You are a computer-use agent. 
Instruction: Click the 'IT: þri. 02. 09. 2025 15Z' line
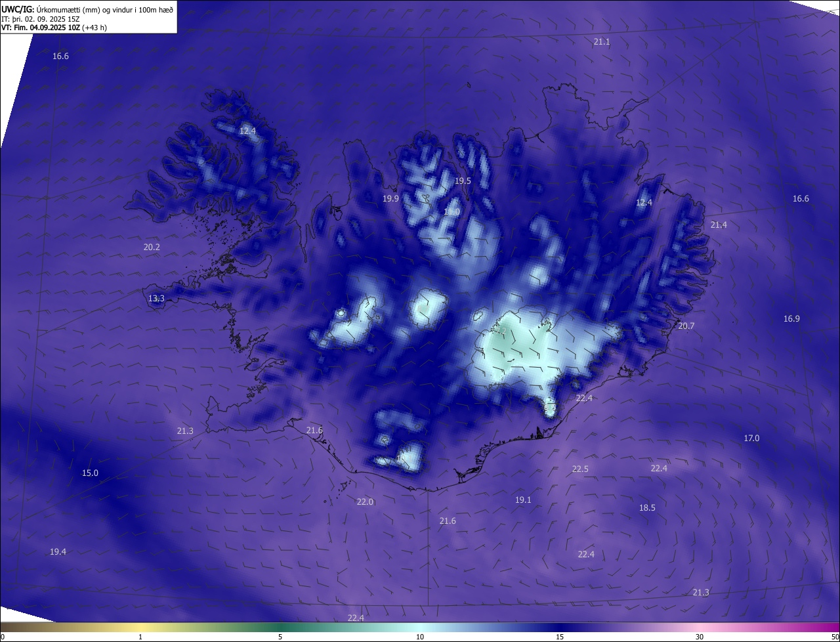point(41,18)
